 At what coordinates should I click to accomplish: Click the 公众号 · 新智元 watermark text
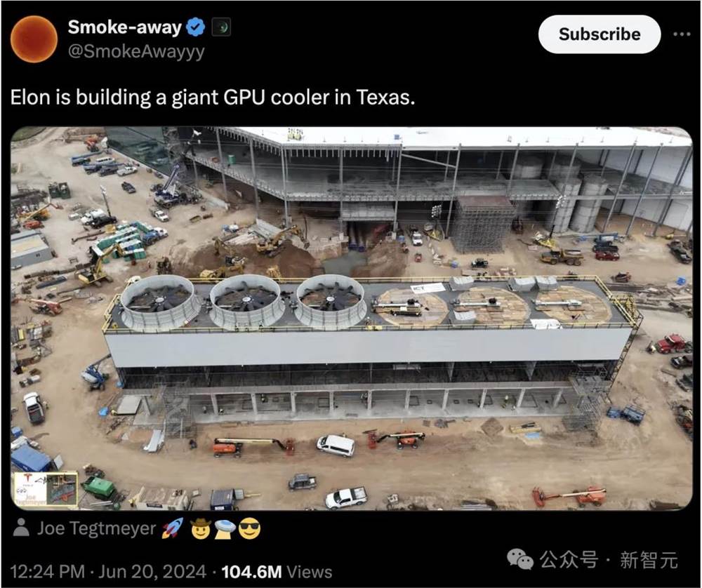pyautogui.click(x=609, y=560)
